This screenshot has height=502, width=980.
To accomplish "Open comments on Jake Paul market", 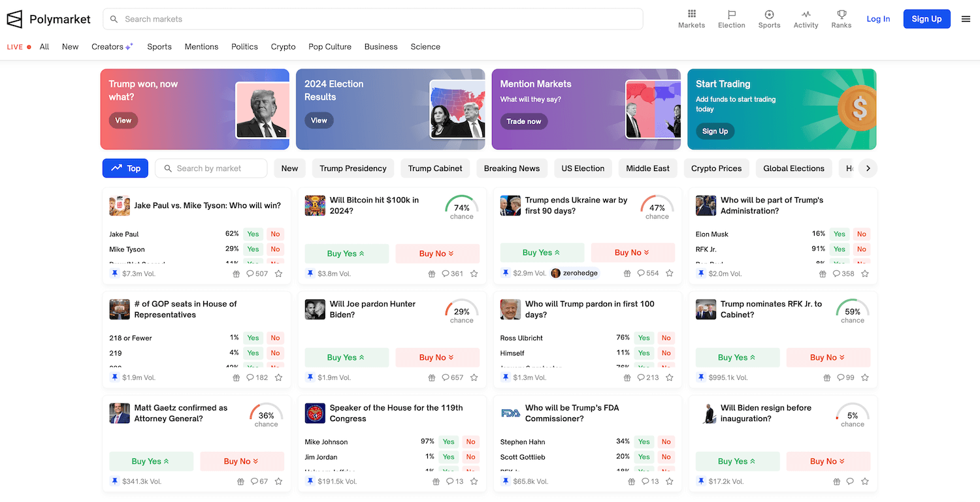I will [x=257, y=274].
